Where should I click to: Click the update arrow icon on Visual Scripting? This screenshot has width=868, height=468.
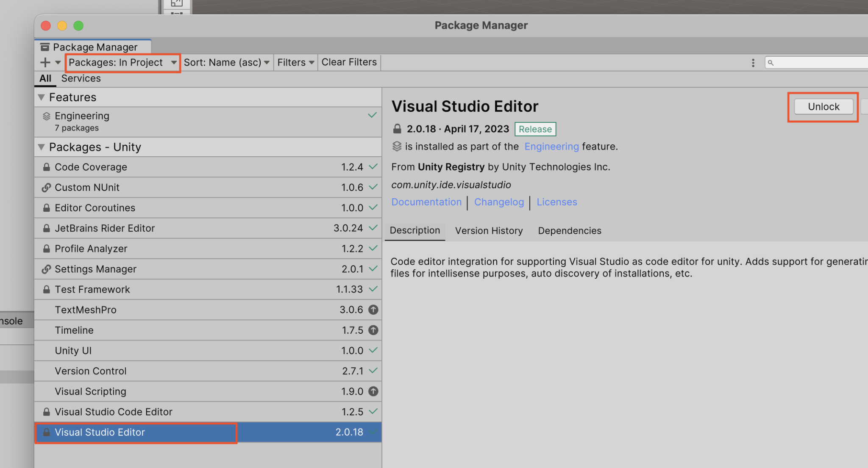pos(373,391)
